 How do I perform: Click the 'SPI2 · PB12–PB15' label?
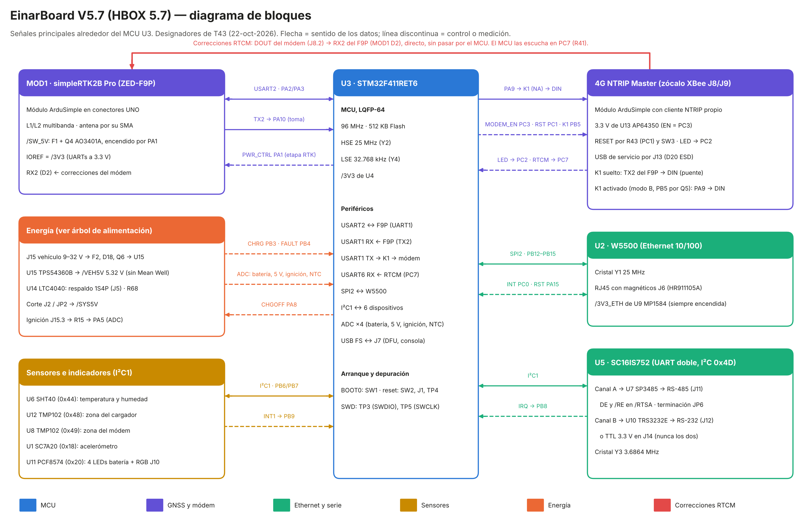click(533, 254)
